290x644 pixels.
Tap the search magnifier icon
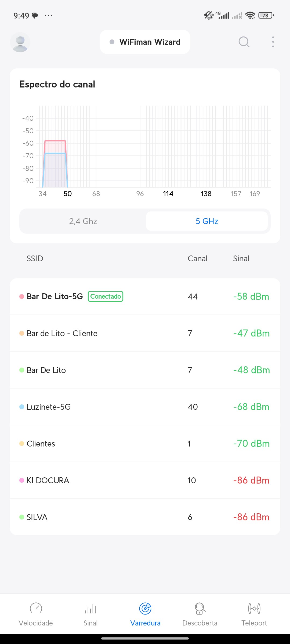point(244,42)
